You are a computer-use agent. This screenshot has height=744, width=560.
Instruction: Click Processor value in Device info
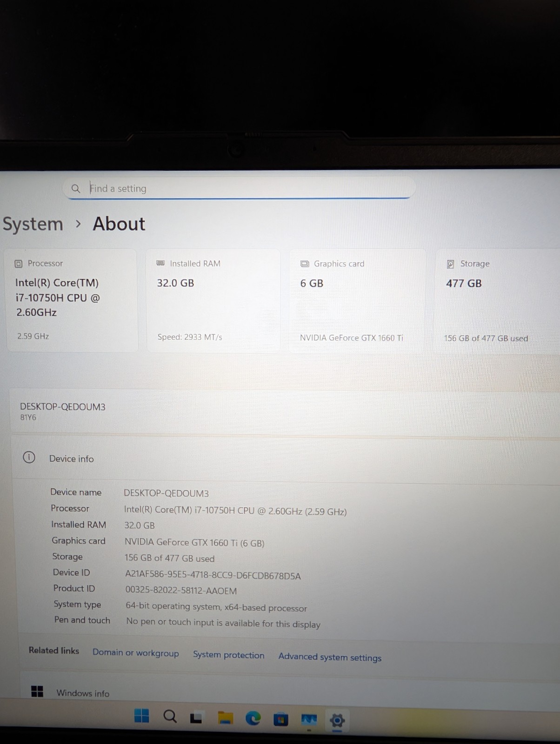pyautogui.click(x=235, y=511)
